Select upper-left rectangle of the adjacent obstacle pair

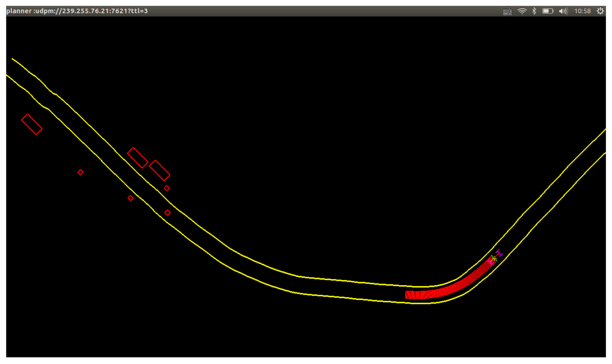tap(137, 158)
